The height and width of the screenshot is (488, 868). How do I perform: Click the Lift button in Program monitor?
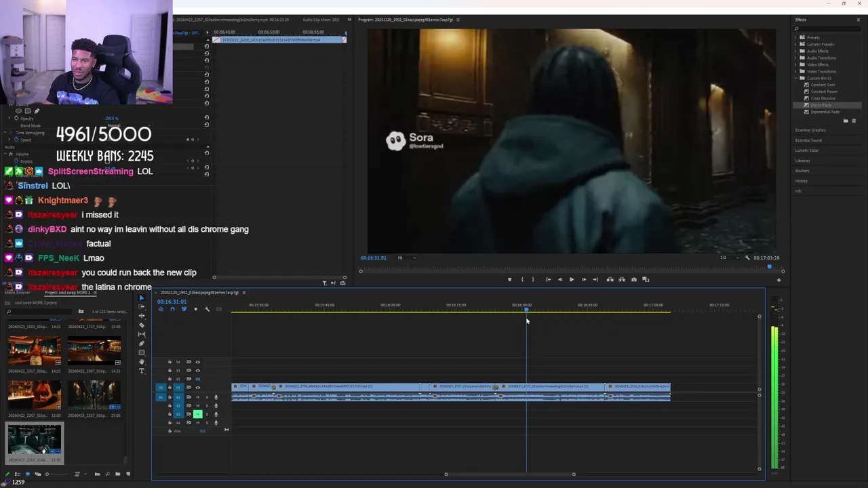(x=610, y=279)
